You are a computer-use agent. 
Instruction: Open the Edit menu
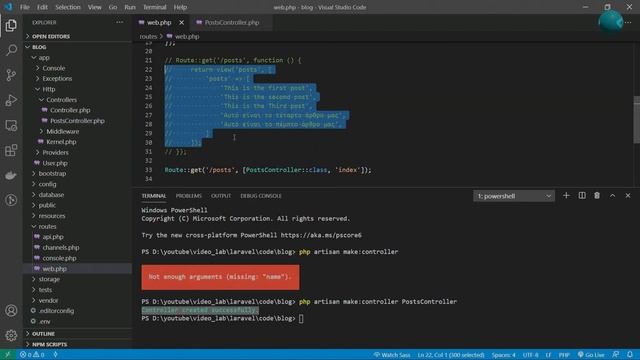[x=42, y=7]
